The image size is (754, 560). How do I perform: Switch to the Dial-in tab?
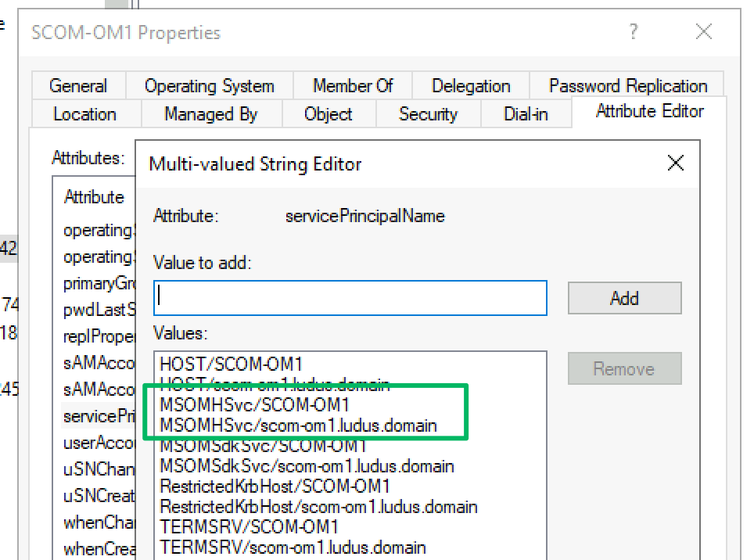point(526,114)
